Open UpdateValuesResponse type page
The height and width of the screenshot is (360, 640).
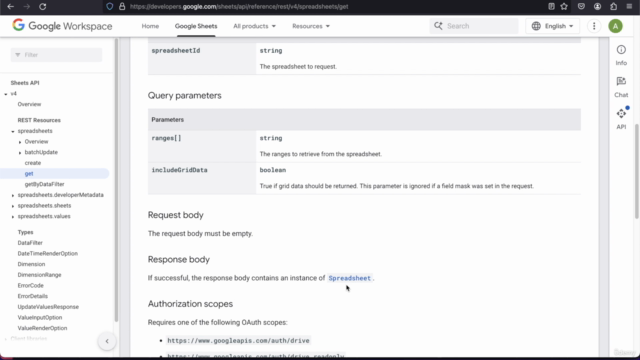[x=48, y=307]
